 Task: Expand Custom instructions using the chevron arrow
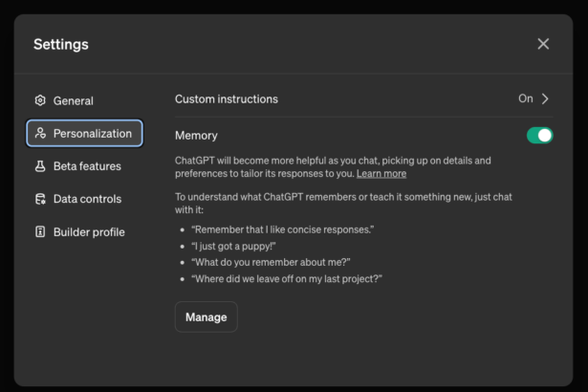click(546, 98)
